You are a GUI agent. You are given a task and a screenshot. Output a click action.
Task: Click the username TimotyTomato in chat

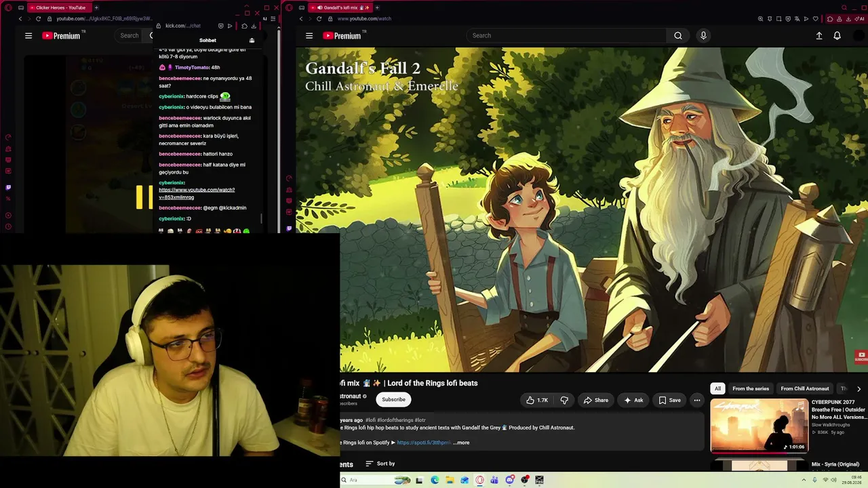[x=192, y=68]
